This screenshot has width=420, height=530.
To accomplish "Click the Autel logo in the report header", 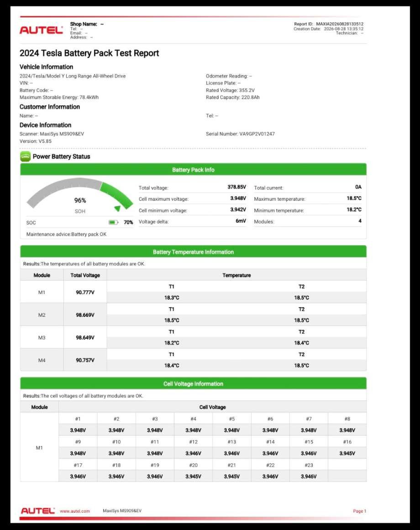I will tap(41, 30).
